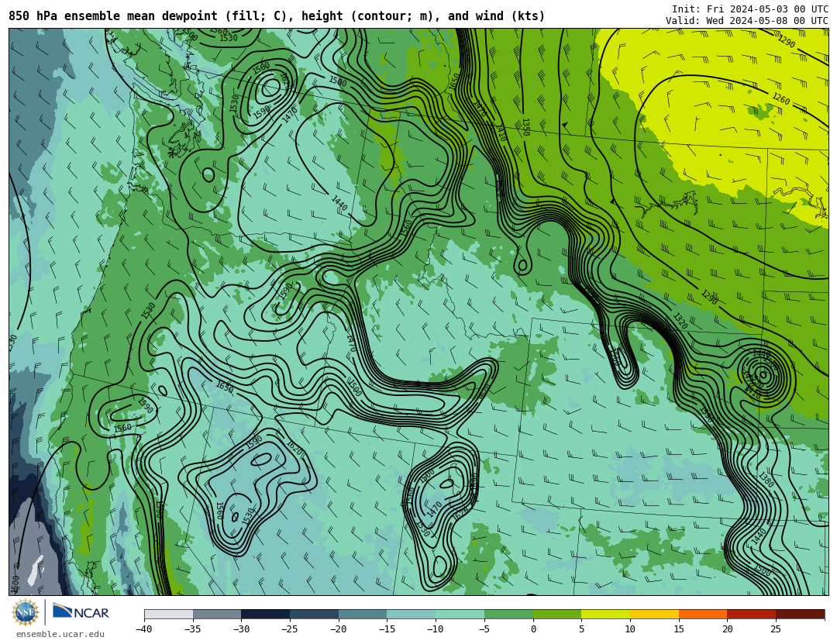Click the -40 colorbar tick label
Screen dimensions: 837x644
[143, 629]
